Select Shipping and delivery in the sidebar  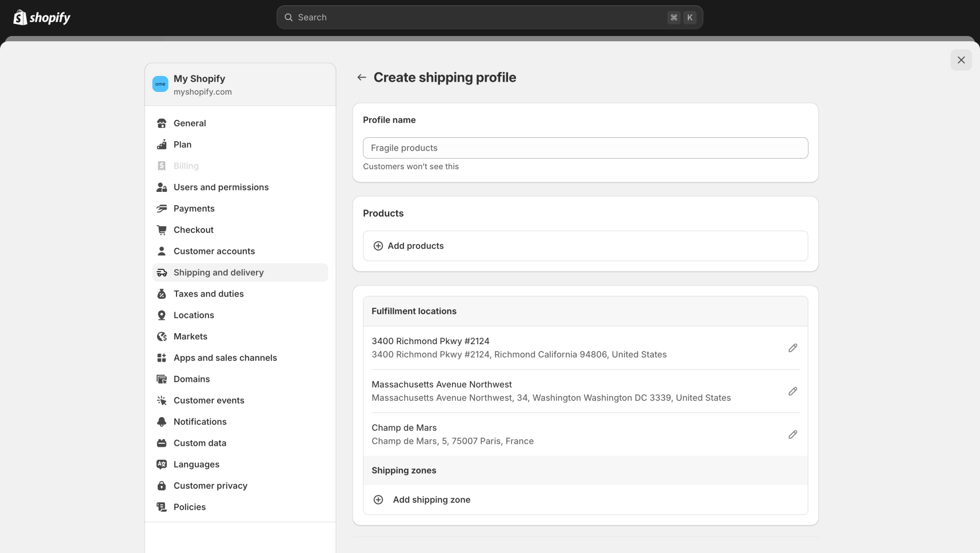click(218, 272)
